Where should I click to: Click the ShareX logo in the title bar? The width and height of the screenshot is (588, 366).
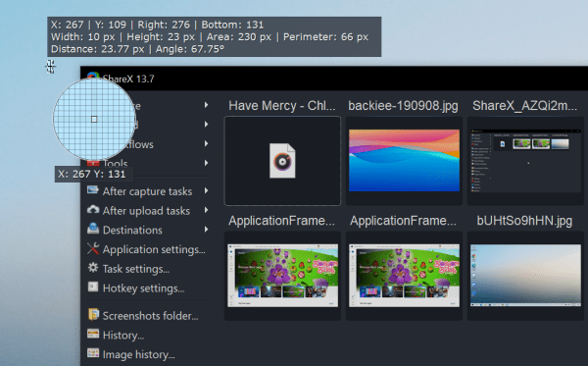tap(93, 76)
